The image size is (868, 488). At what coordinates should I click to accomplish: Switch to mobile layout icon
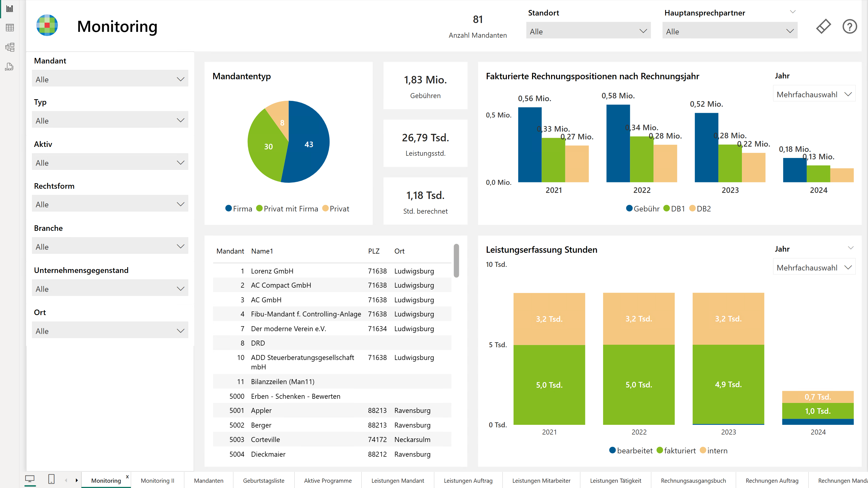pyautogui.click(x=51, y=479)
